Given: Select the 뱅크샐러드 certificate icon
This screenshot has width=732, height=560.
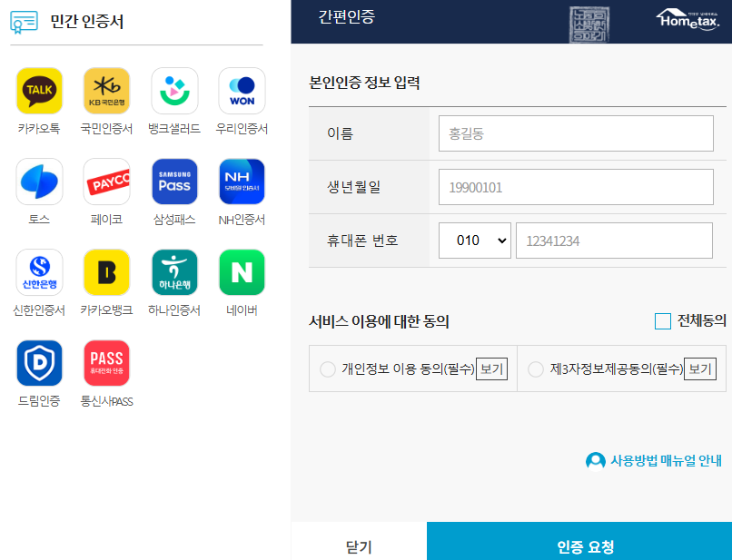Looking at the screenshot, I should point(174,91).
